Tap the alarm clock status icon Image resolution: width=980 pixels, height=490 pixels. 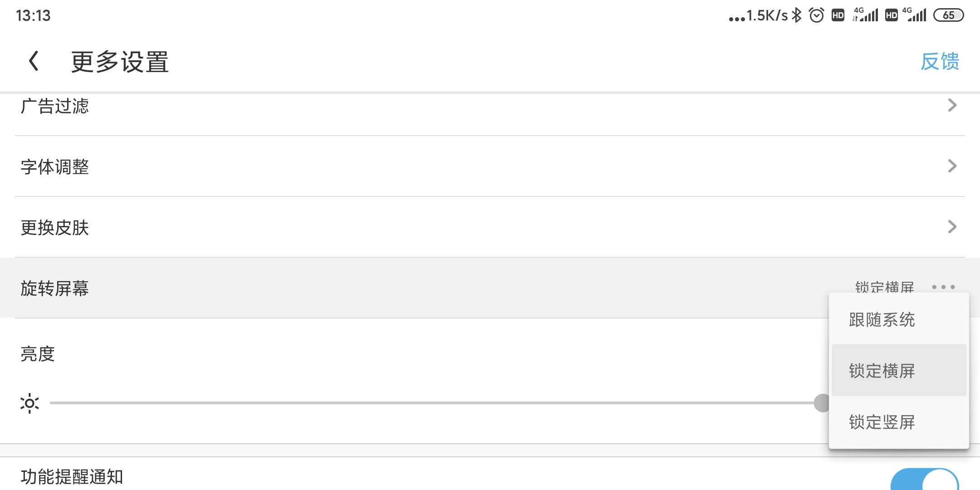[817, 15]
